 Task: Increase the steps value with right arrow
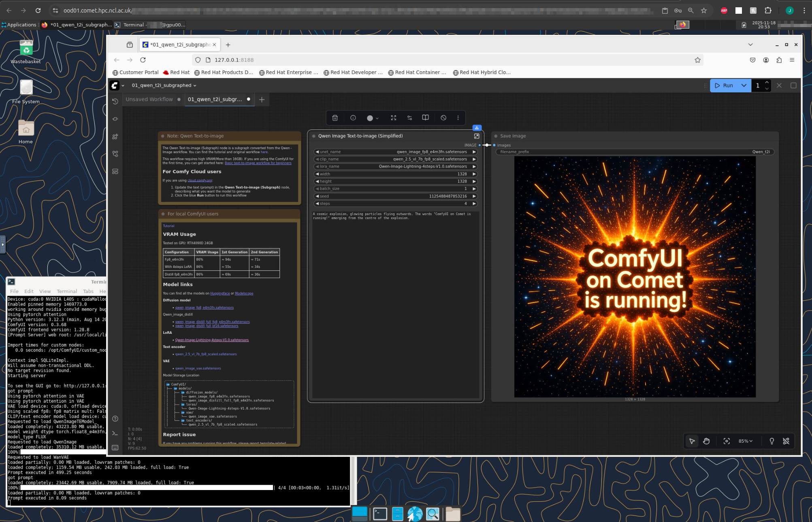[474, 204]
